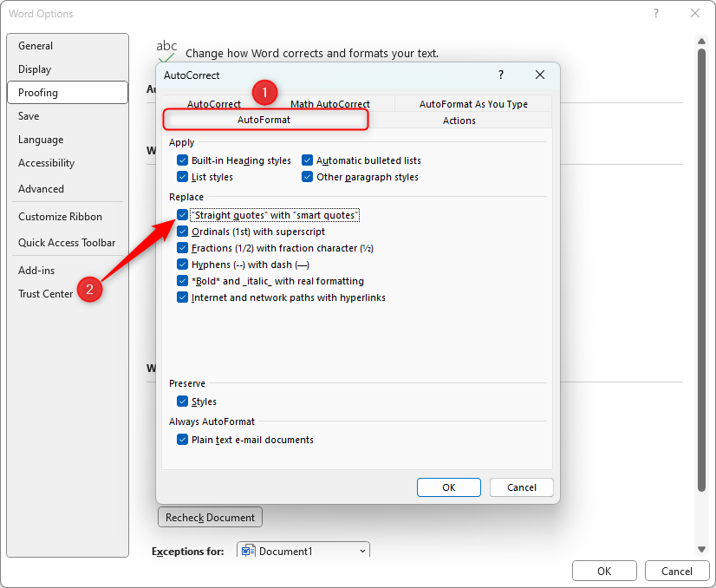The width and height of the screenshot is (716, 588).
Task: Select Display in the options sidebar
Action: tap(36, 69)
